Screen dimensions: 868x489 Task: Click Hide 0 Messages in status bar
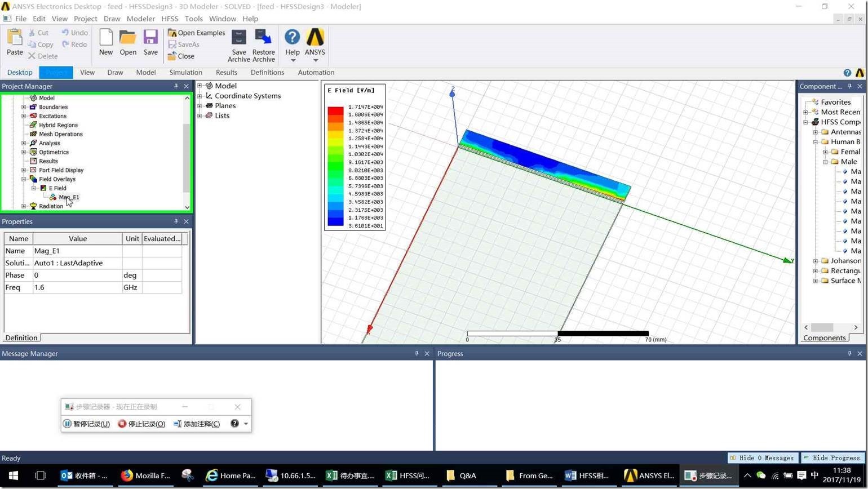click(x=762, y=458)
